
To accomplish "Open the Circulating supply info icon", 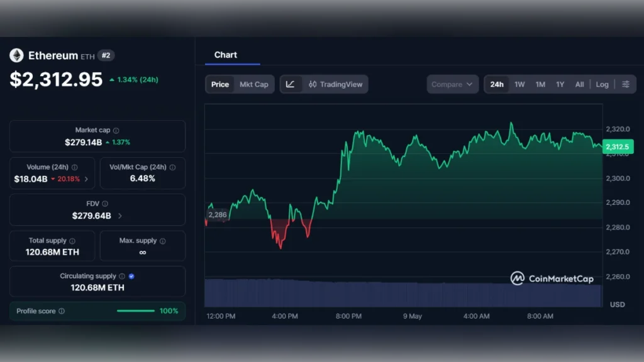I will pos(122,277).
